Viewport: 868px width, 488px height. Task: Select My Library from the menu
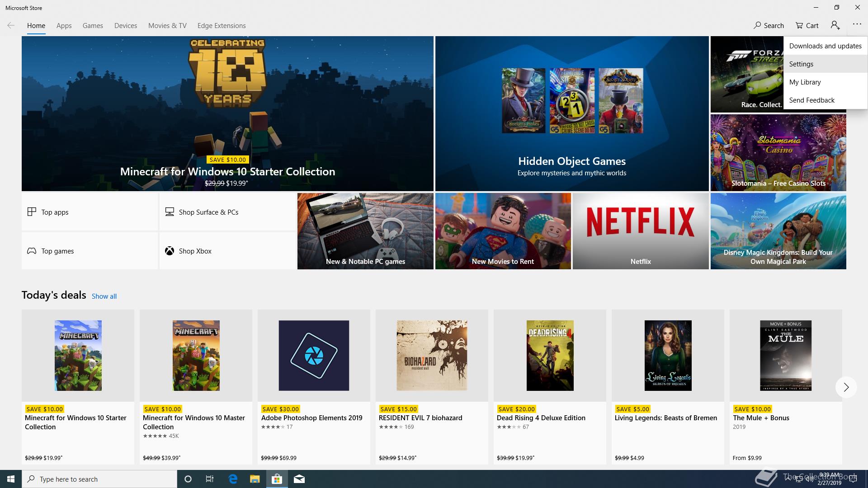pos(826,82)
